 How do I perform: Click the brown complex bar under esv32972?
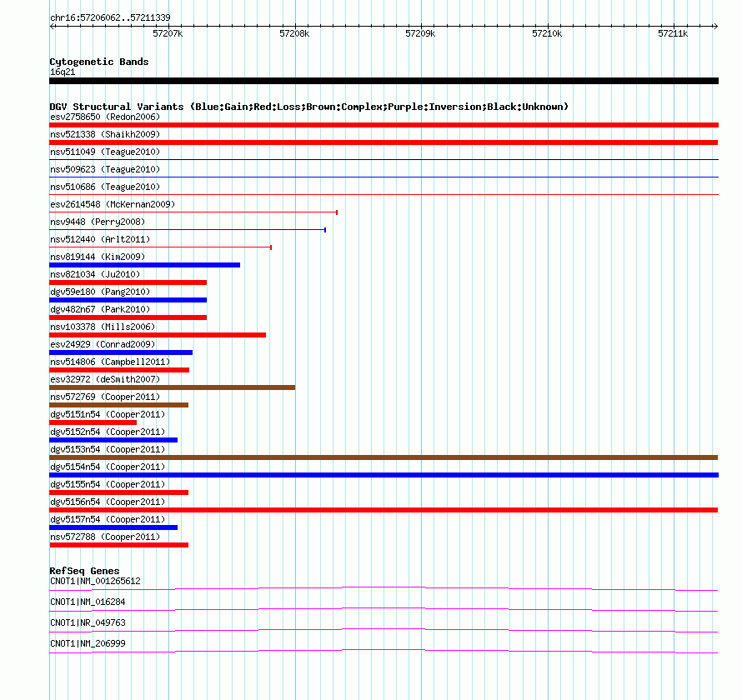(173, 387)
